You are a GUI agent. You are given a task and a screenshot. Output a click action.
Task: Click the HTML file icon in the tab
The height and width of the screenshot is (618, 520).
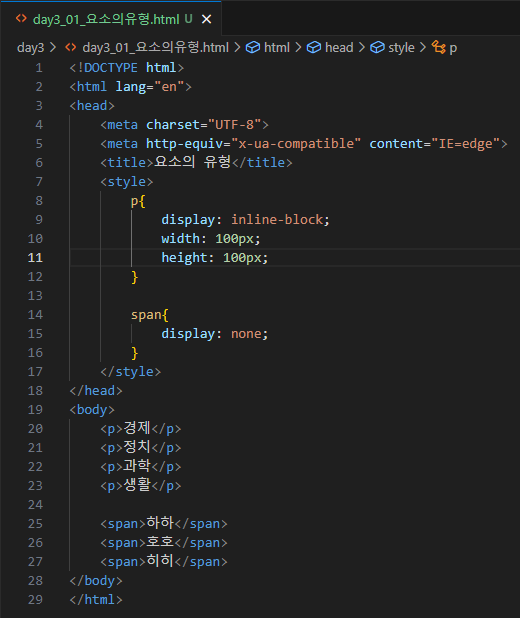pos(21,19)
